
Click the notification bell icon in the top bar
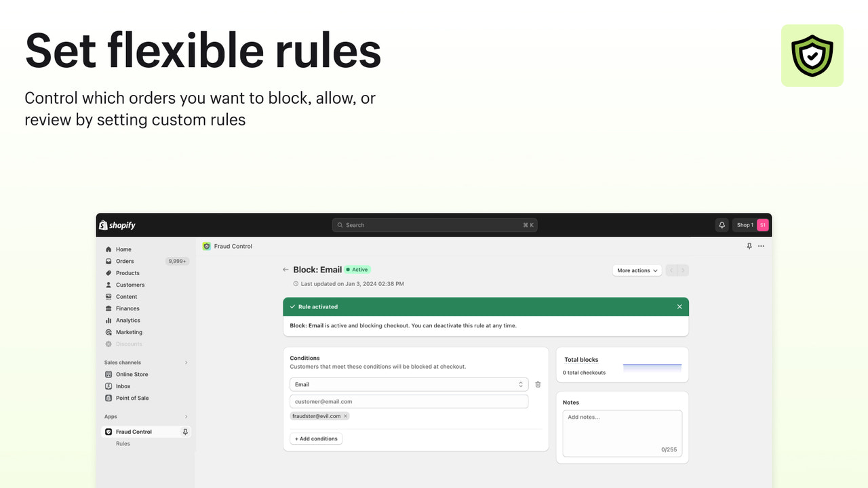pos(722,224)
